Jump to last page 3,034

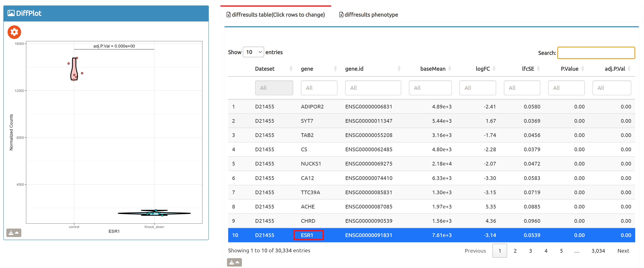[598, 251]
